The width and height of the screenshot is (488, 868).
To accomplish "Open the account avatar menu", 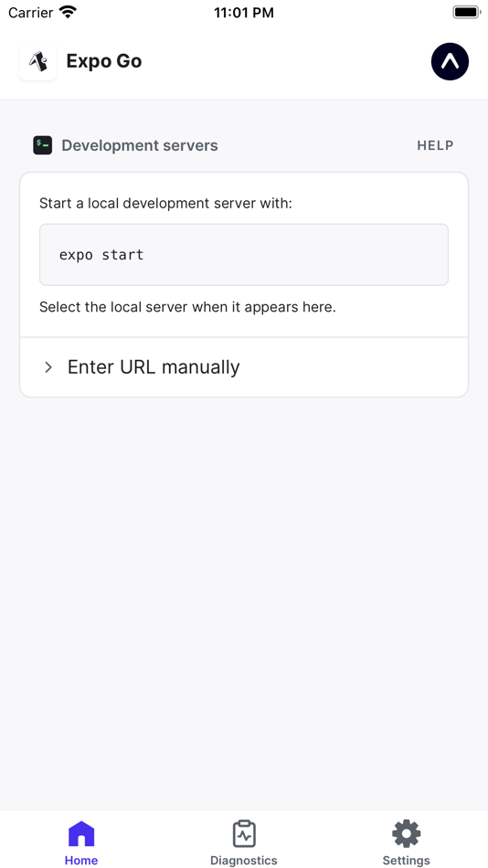I will (450, 61).
